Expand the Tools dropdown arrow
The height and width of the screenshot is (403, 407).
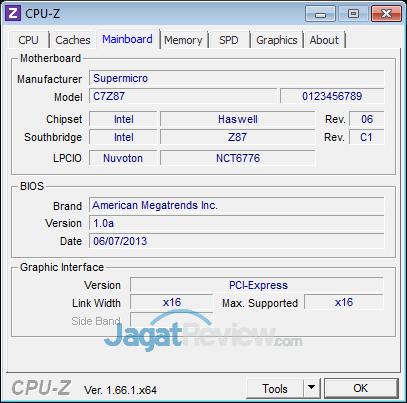[312, 388]
